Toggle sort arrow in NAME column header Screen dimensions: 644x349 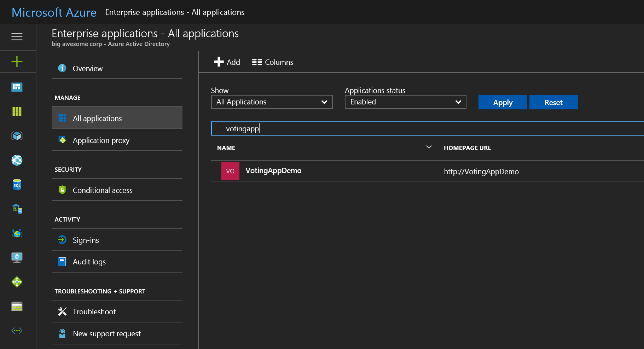(x=429, y=147)
